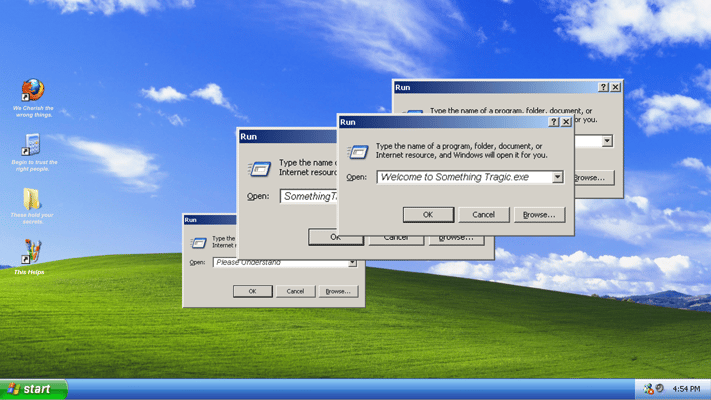The width and height of the screenshot is (711, 400).
Task: Click the 4:54 PM taskbar clock
Action: 686,389
